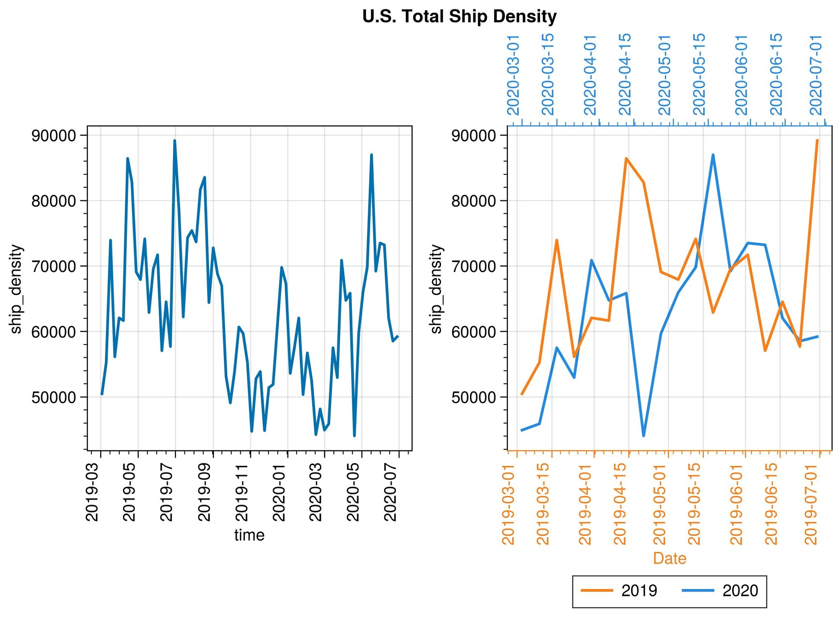Click the '2019-07' x-axis tick label

coord(167,492)
